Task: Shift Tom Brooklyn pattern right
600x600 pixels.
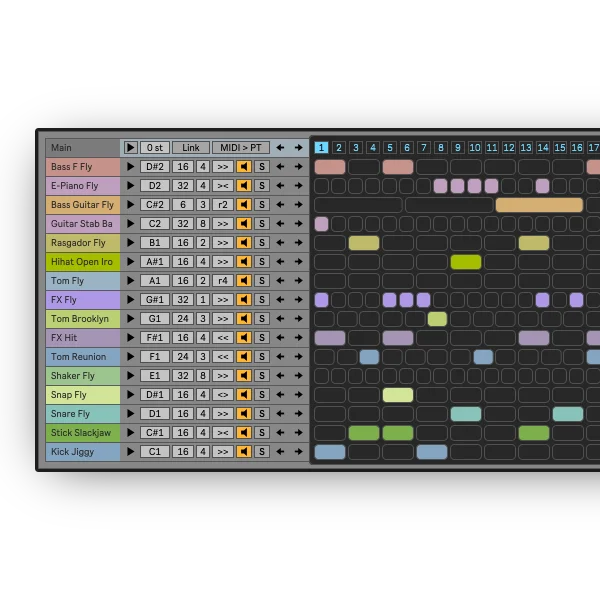Action: [298, 319]
